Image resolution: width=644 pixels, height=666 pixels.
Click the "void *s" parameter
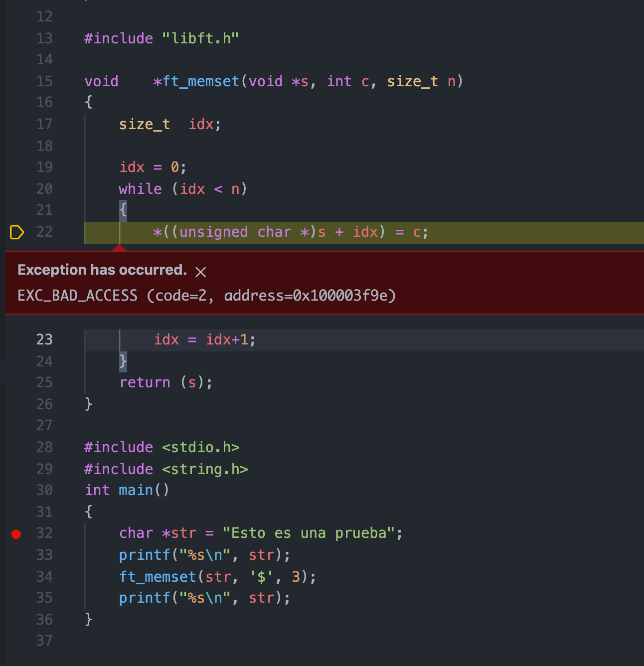point(279,81)
